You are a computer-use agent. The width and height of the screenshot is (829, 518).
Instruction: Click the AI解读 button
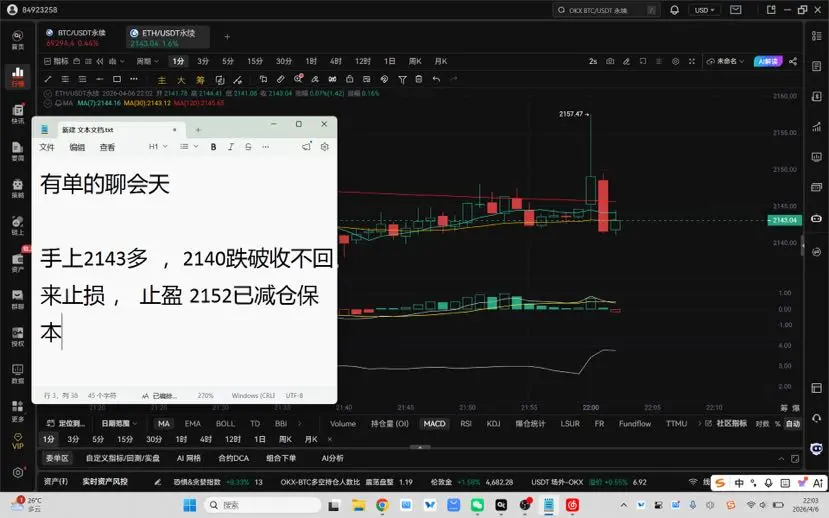[x=768, y=61]
